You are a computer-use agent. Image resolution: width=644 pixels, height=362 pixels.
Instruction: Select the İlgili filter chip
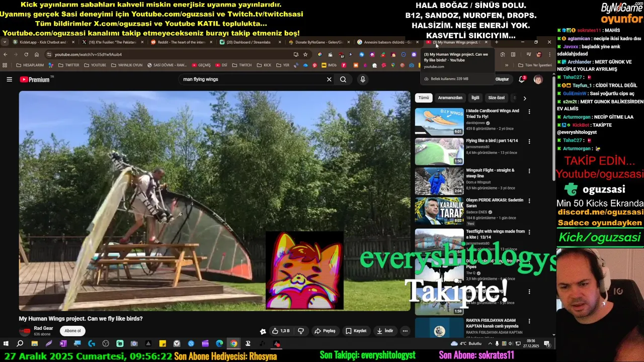(x=475, y=98)
